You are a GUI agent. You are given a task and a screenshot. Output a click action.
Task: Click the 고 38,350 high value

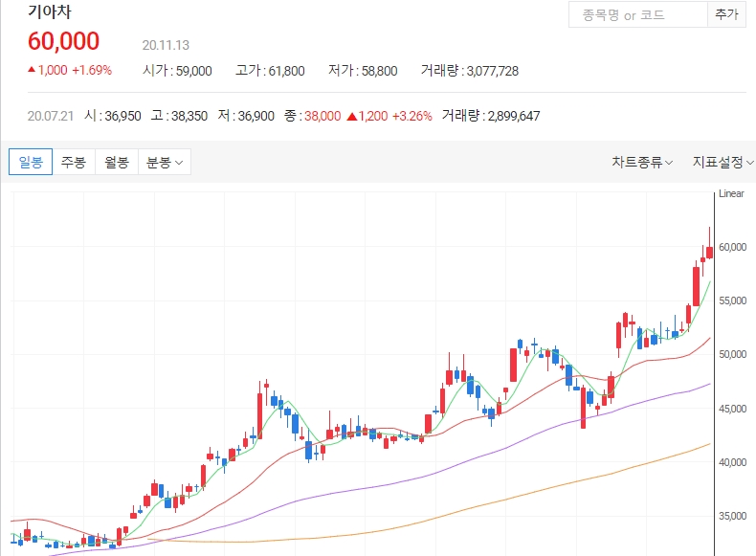coord(179,116)
